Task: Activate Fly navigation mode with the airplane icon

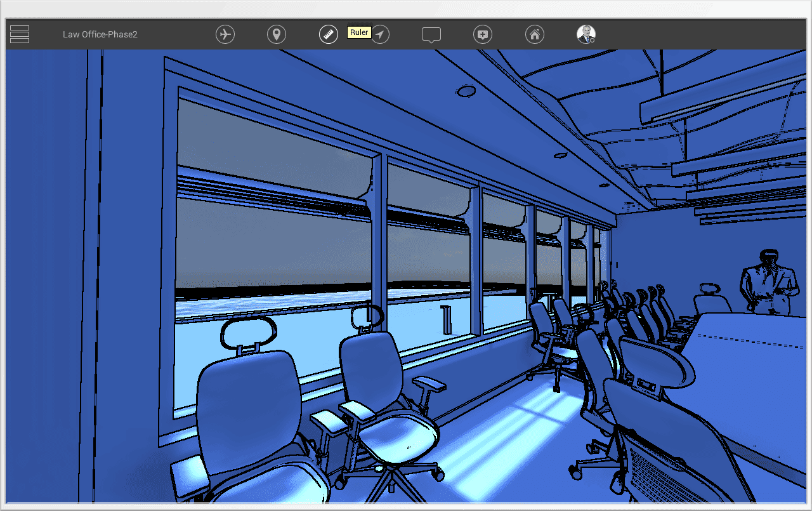Action: click(225, 34)
